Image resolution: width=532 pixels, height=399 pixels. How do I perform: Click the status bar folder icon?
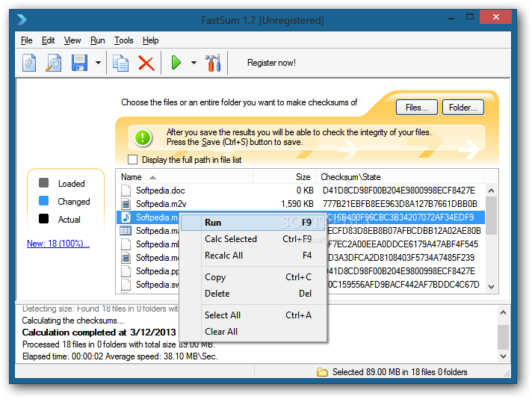(322, 372)
